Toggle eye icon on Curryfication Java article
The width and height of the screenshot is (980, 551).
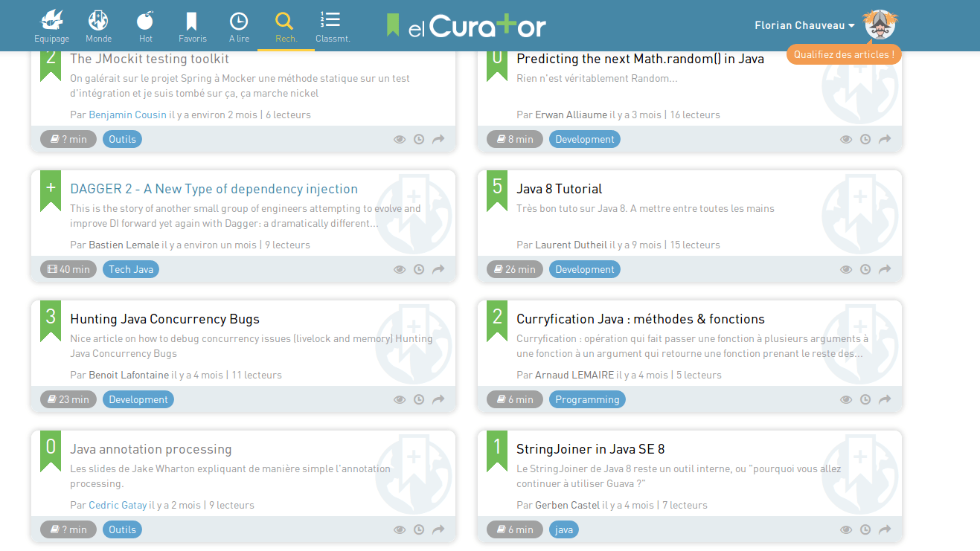pyautogui.click(x=846, y=399)
